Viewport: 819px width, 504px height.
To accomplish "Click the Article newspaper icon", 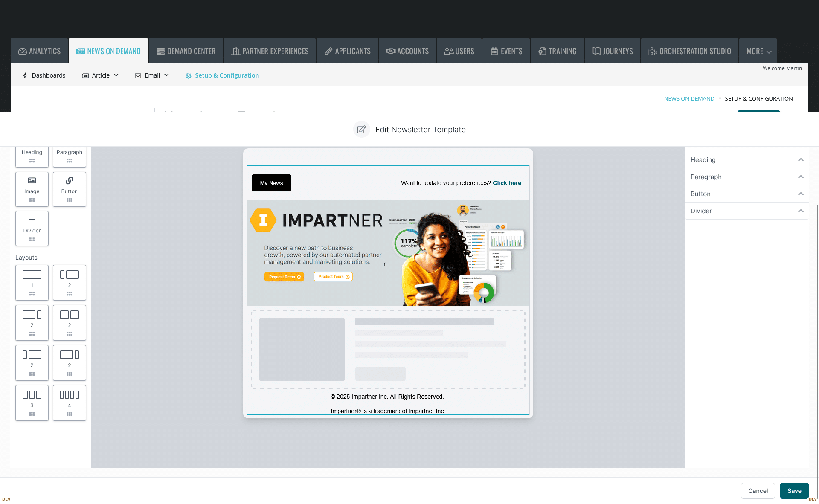I will (x=85, y=75).
